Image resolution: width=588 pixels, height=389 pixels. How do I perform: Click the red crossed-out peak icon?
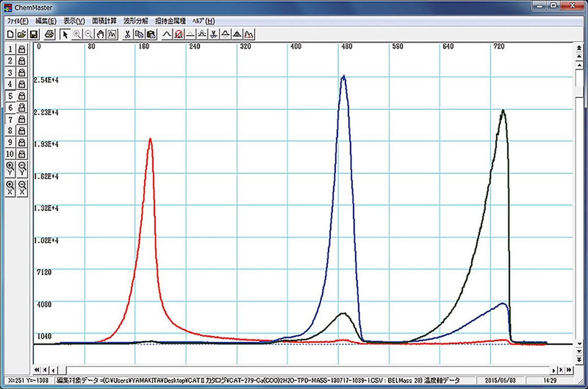click(178, 34)
